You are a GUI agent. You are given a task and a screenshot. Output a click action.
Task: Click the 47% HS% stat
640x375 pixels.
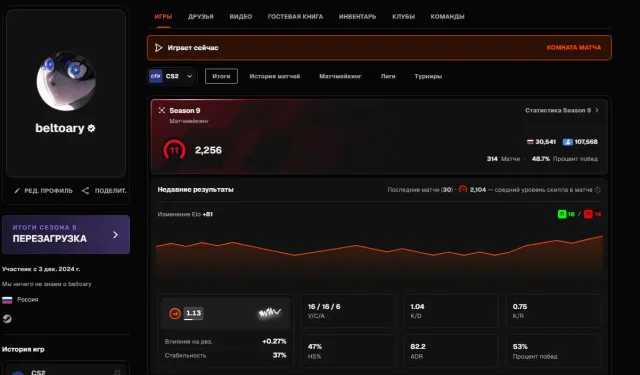pyautogui.click(x=348, y=351)
